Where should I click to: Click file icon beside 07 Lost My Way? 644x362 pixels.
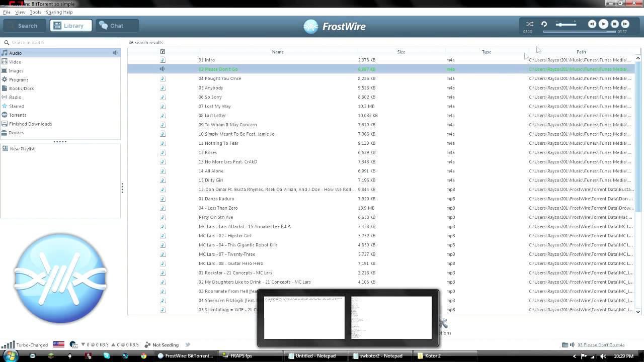(163, 106)
